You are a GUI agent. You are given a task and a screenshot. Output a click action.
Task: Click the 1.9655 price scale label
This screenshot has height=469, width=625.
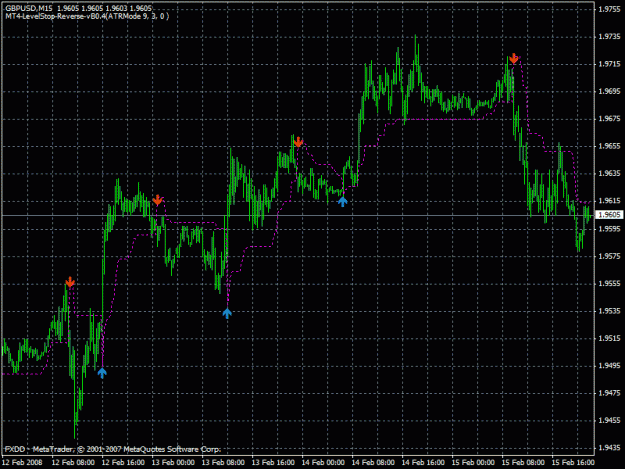click(x=609, y=146)
